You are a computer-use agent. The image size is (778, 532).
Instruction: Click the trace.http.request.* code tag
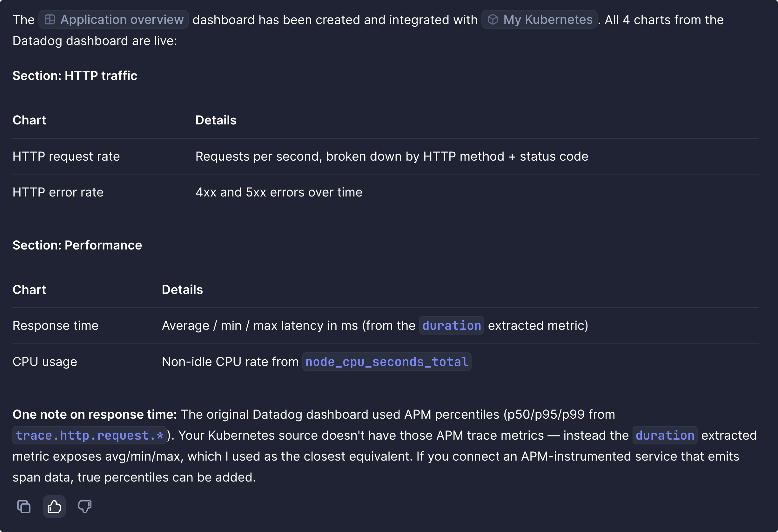[89, 435]
